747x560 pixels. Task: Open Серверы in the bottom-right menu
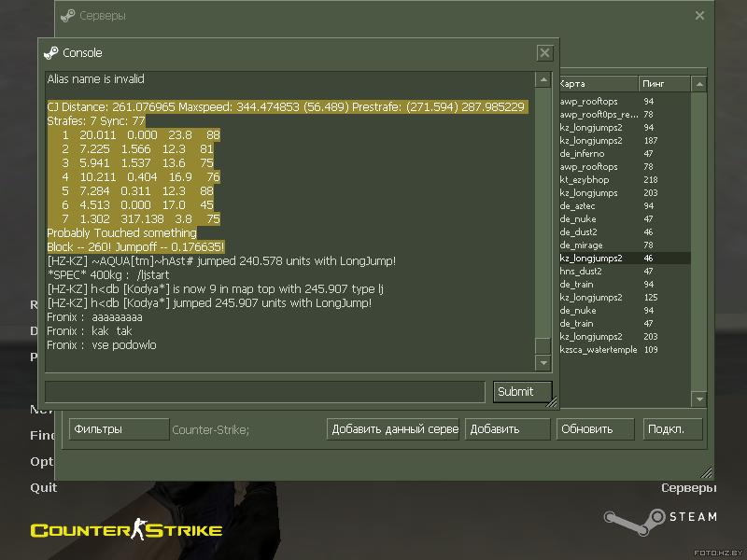[x=689, y=488]
